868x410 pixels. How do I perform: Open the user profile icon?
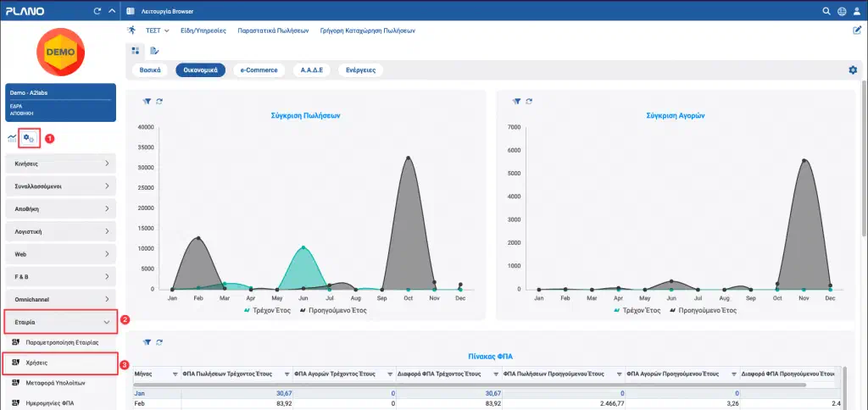click(857, 11)
